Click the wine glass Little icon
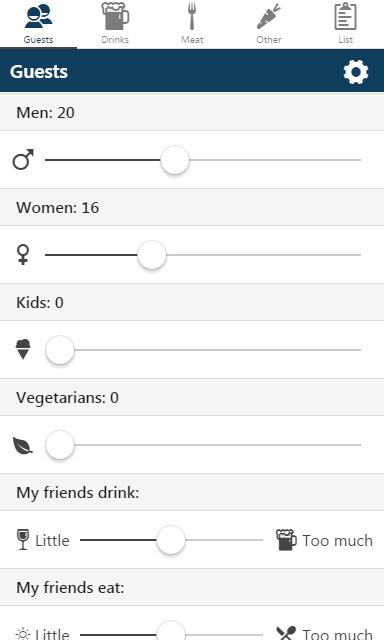 coord(23,540)
